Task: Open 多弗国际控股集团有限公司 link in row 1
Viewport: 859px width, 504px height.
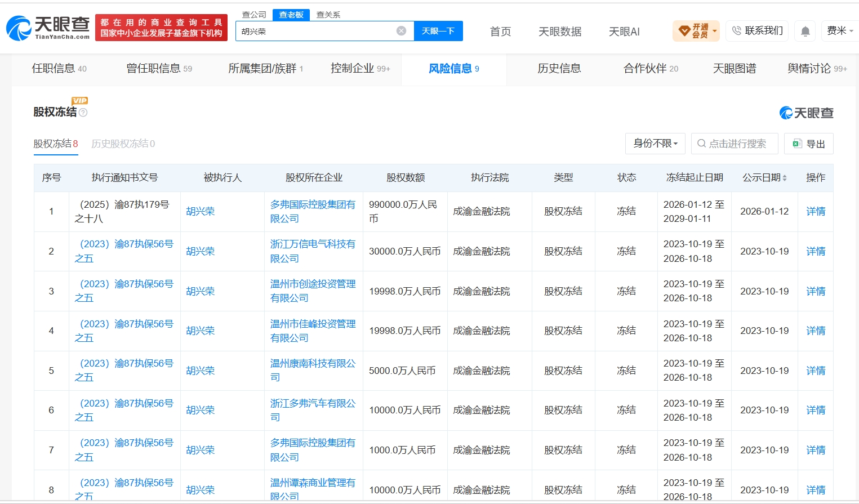Action: coord(313,212)
